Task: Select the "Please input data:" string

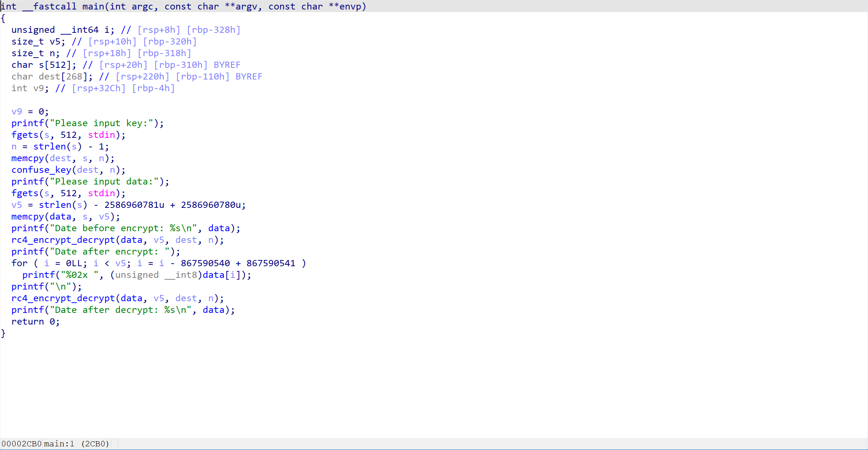Action: (104, 182)
